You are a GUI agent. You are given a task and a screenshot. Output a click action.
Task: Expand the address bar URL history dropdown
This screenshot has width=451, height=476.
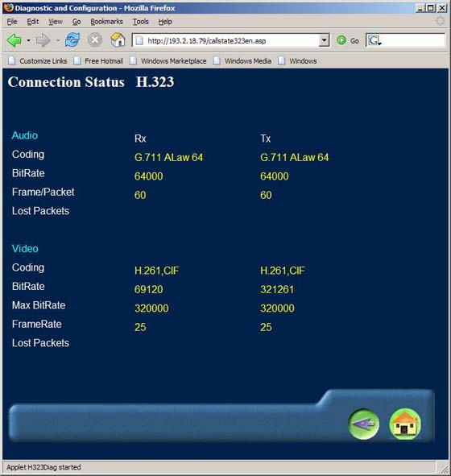pos(324,40)
